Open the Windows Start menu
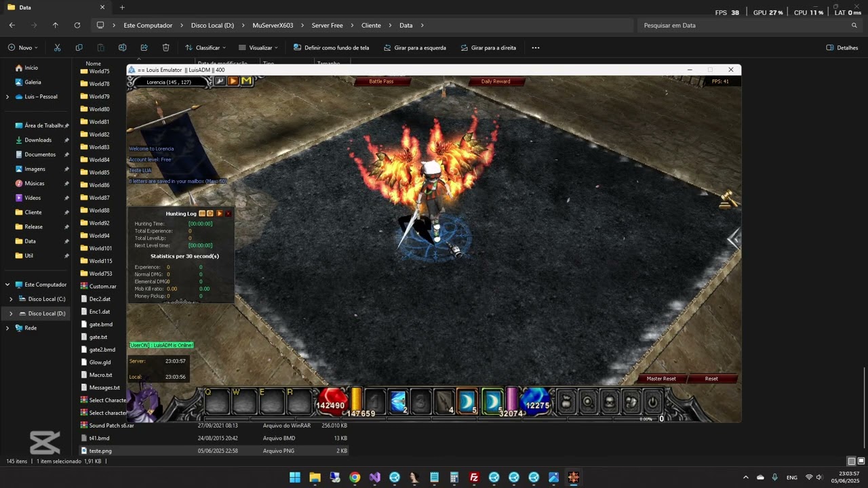The height and width of the screenshot is (488, 868). click(295, 477)
